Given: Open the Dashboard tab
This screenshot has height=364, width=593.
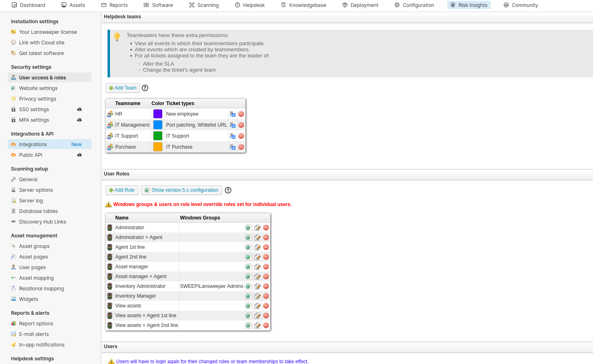Looking at the screenshot, I should [x=29, y=5].
